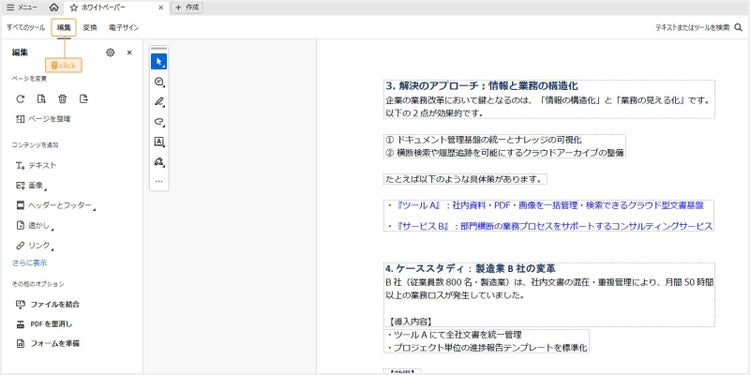
Task: Select the 変換 tab
Action: coord(89,28)
